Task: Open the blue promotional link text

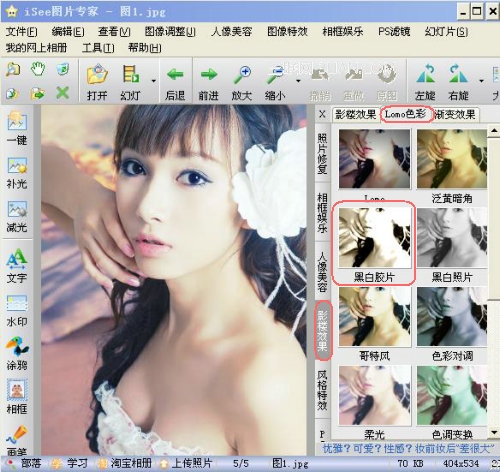Action: [407, 449]
